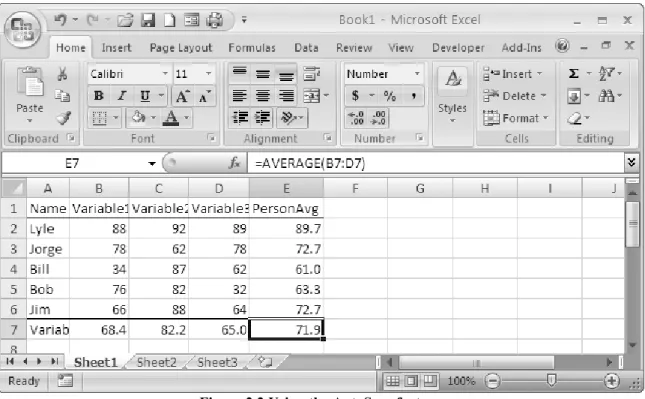Select the Format Painter brush
The width and height of the screenshot is (645, 399).
pos(63,118)
